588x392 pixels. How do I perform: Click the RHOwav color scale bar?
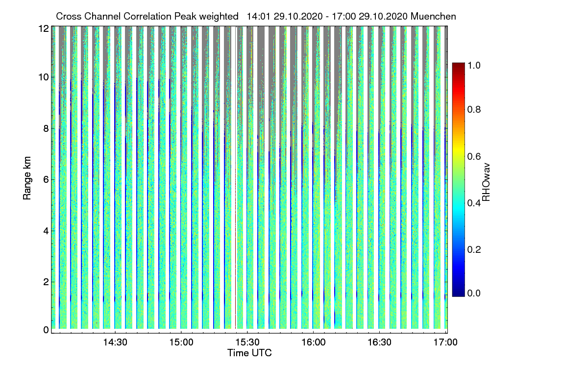tap(458, 179)
